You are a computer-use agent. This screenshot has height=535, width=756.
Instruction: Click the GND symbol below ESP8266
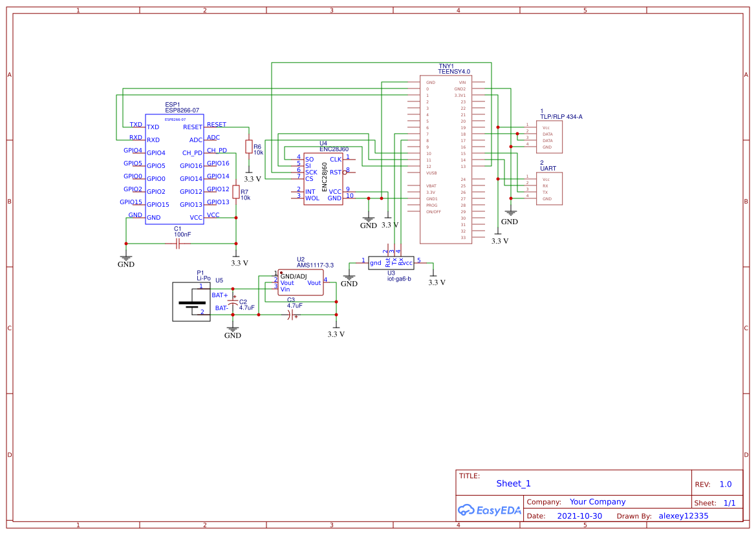[x=126, y=260]
